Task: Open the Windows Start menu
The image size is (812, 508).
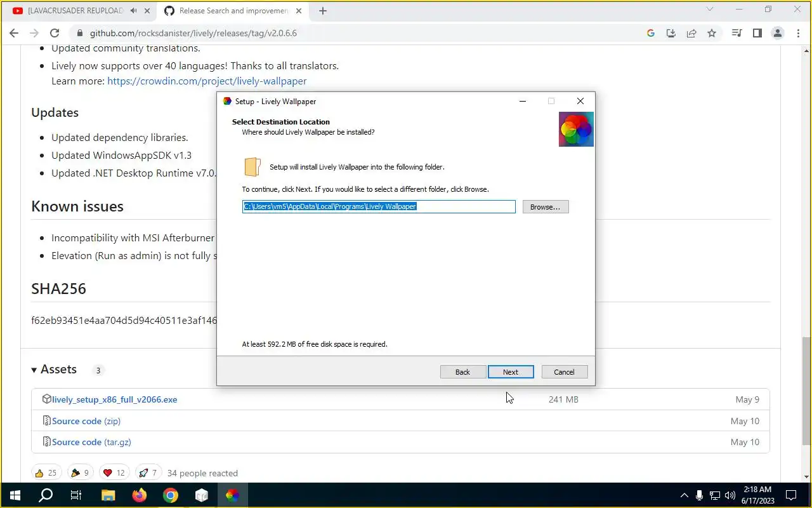Action: click(x=15, y=495)
